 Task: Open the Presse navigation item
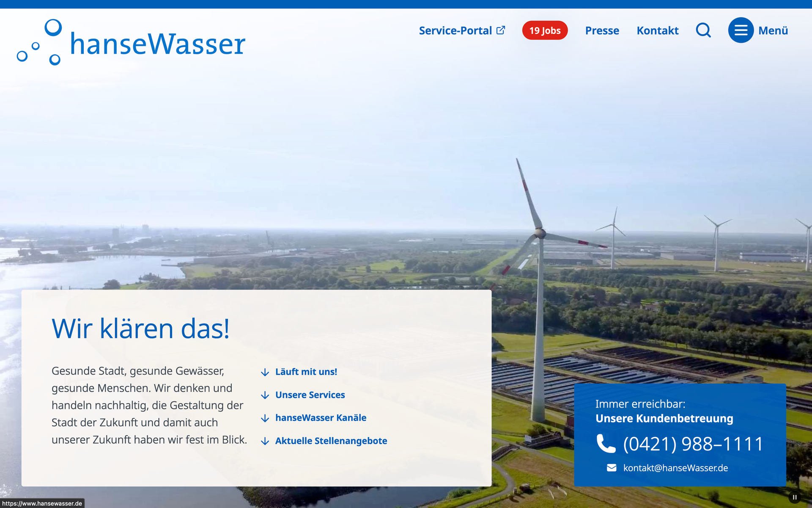click(x=602, y=30)
